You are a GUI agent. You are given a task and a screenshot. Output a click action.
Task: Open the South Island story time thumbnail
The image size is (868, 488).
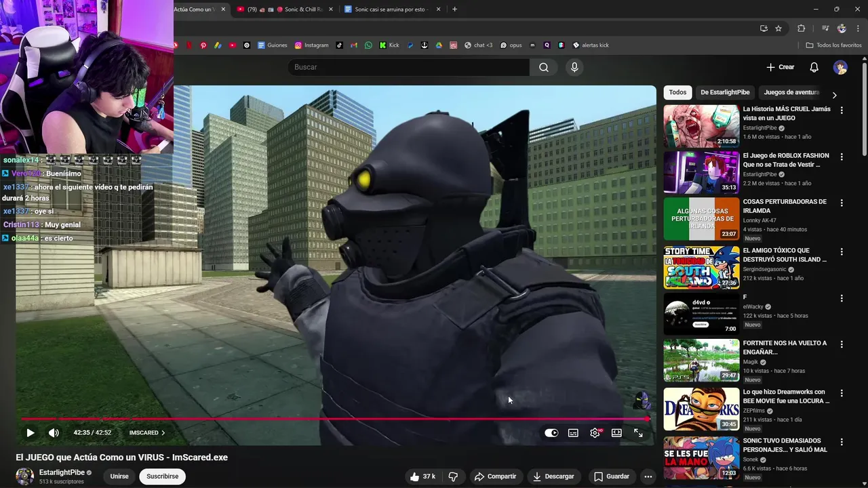701,268
